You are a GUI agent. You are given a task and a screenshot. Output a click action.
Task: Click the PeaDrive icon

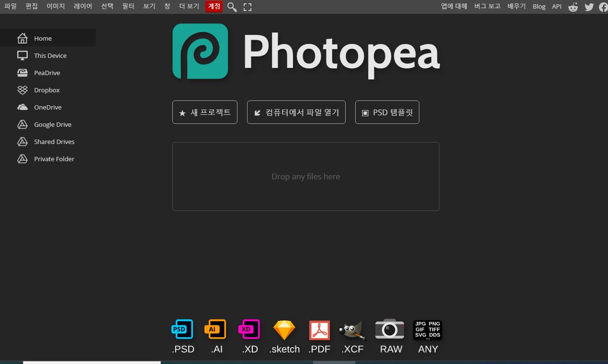23,73
